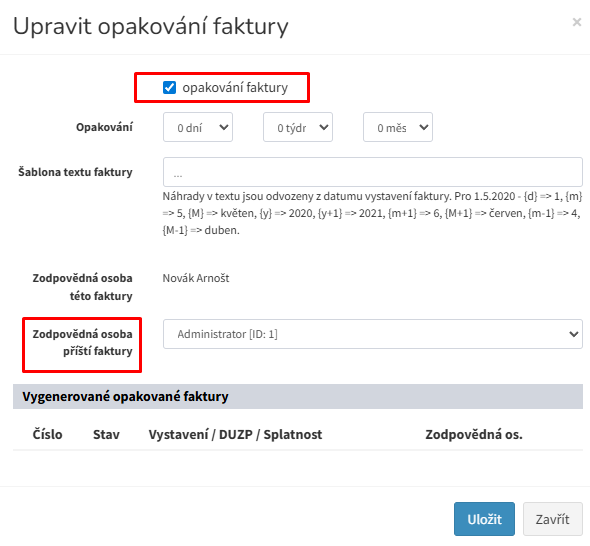Click the Novák Arnošt responsible person text

[196, 278]
